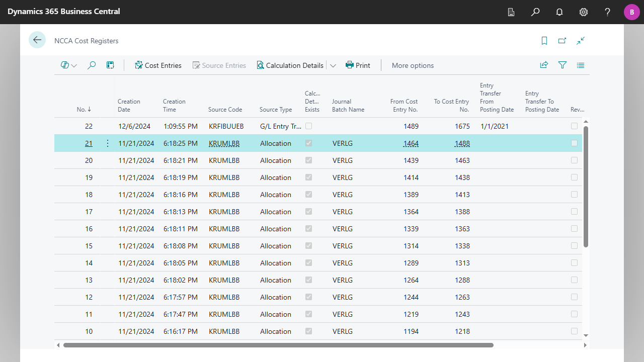Viewport: 644px width, 362px height.
Task: Open the search magnifier in top bar
Action: (535, 12)
